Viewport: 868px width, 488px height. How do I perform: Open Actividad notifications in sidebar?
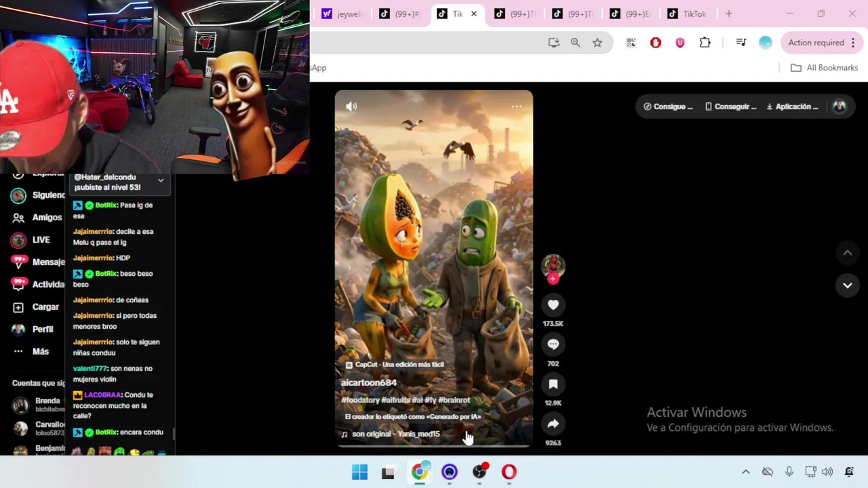click(x=39, y=284)
